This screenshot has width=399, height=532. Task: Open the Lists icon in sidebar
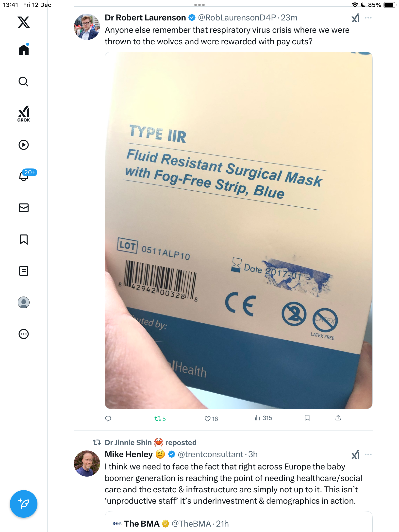[24, 271]
